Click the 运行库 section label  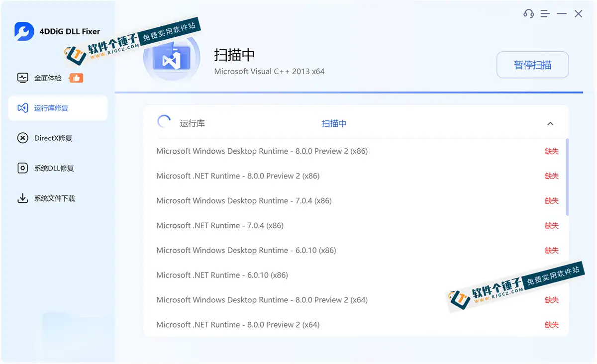pos(192,123)
